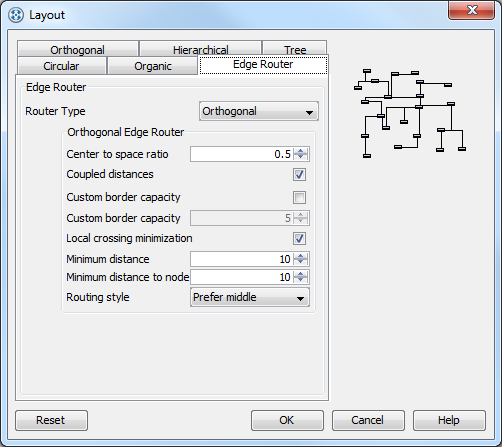The image size is (502, 447).
Task: Decrease Minimum distance to node value
Action: click(301, 281)
